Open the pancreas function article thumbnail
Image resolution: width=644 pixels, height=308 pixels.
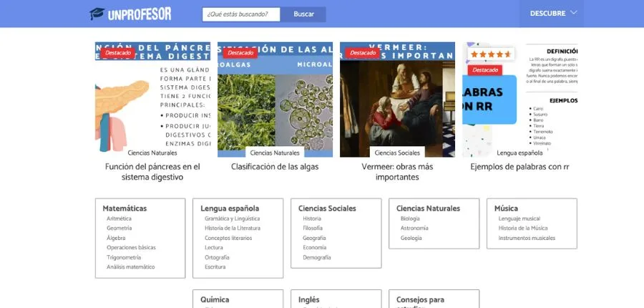click(152, 99)
